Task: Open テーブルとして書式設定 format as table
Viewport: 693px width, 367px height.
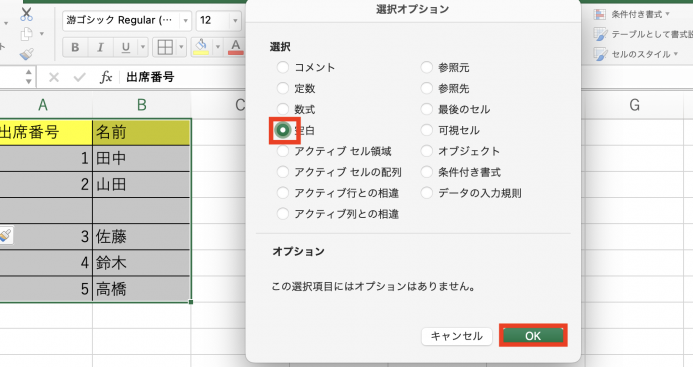Action: pos(643,34)
